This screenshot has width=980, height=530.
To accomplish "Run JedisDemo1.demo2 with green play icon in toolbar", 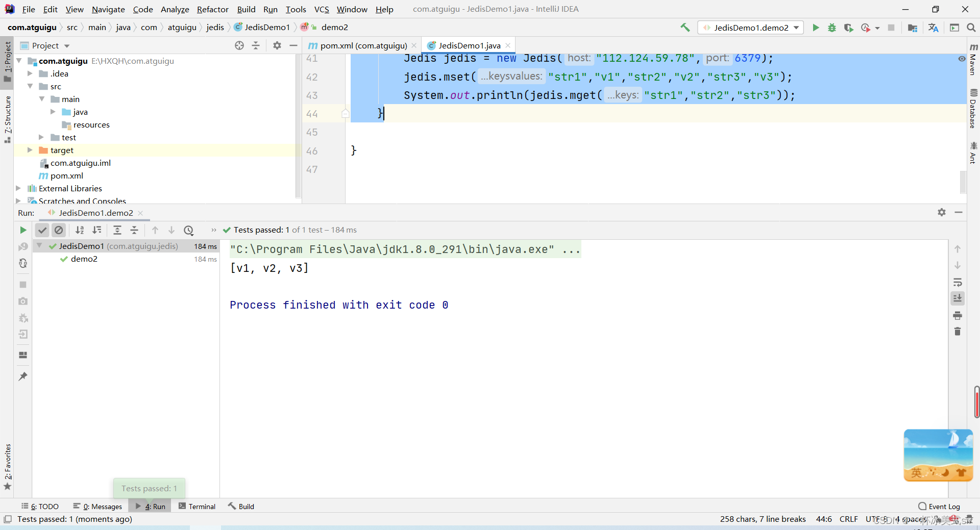I will tap(816, 28).
